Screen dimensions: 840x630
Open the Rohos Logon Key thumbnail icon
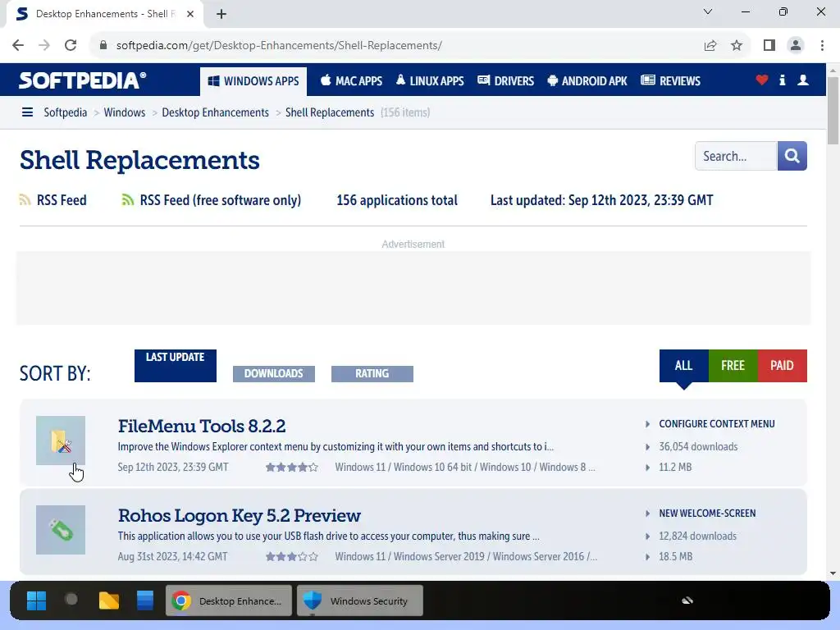[x=61, y=530]
